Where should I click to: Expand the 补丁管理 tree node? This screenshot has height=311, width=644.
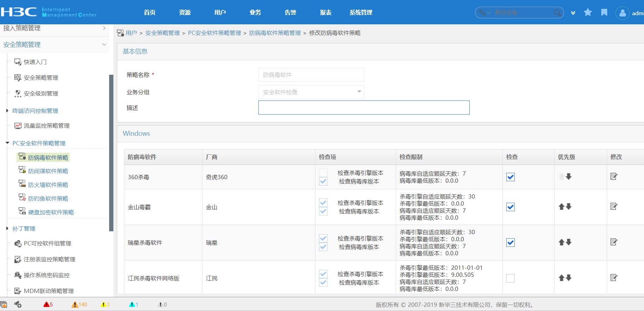click(x=7, y=228)
